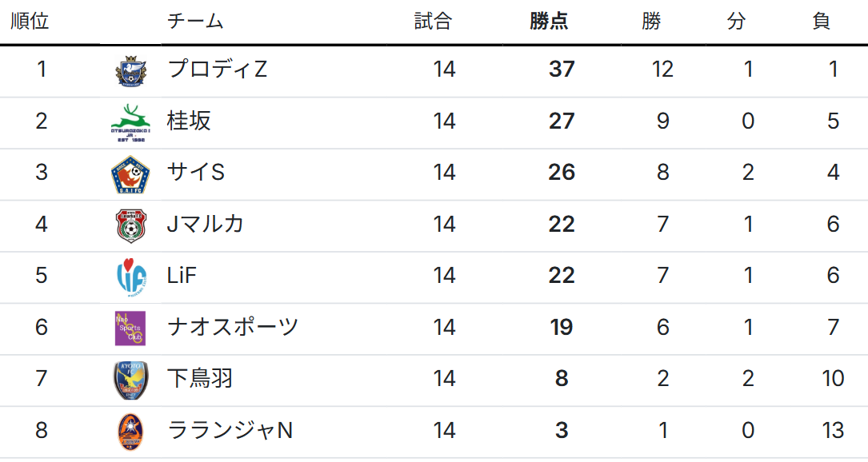Click the 下鳥羽 Kyoto shield icon

click(x=130, y=380)
